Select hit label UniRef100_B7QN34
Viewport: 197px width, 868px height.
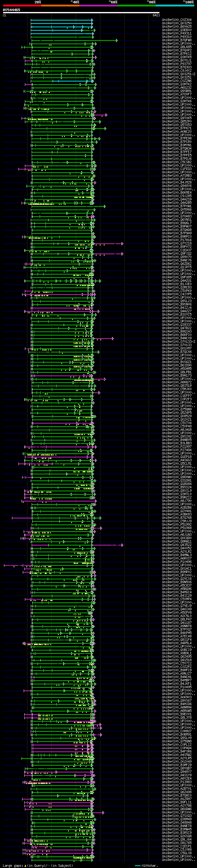pos(177,149)
